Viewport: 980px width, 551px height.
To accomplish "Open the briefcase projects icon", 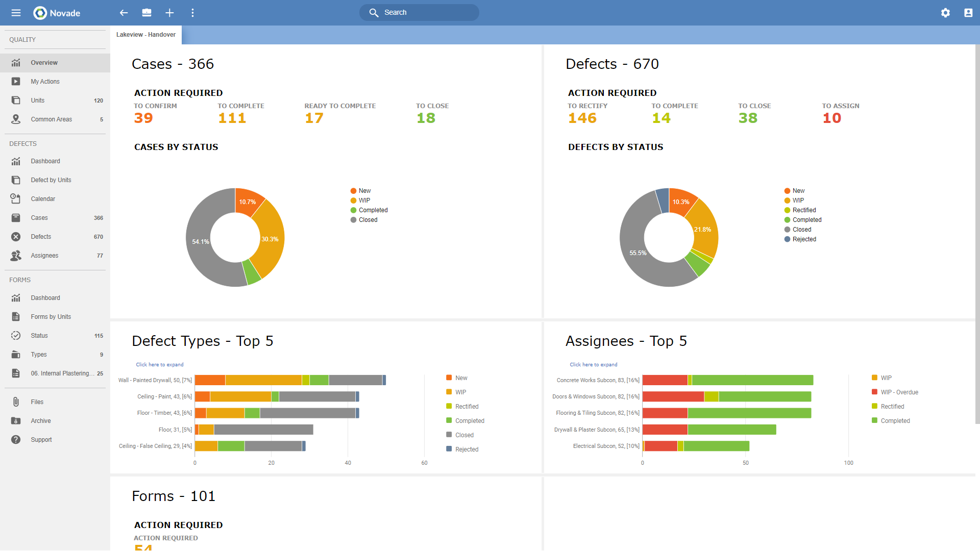I will (x=146, y=13).
